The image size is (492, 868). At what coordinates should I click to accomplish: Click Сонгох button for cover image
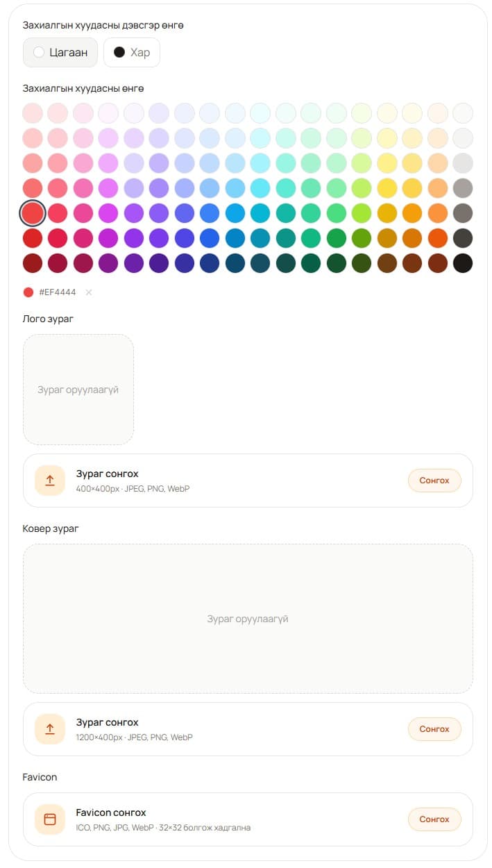(x=434, y=729)
